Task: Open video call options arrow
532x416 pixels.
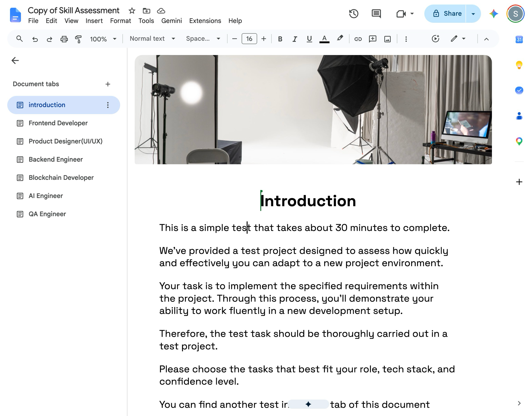Action: pos(412,14)
